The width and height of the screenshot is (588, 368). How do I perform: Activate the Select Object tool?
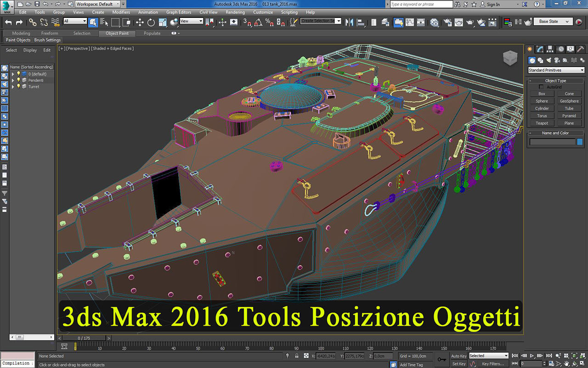93,22
